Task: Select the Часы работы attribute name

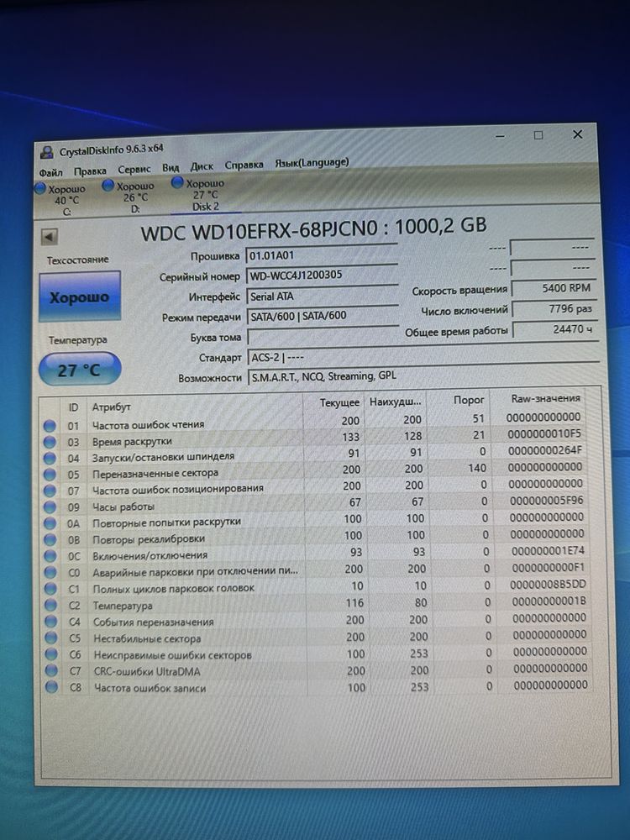Action: pos(123,507)
